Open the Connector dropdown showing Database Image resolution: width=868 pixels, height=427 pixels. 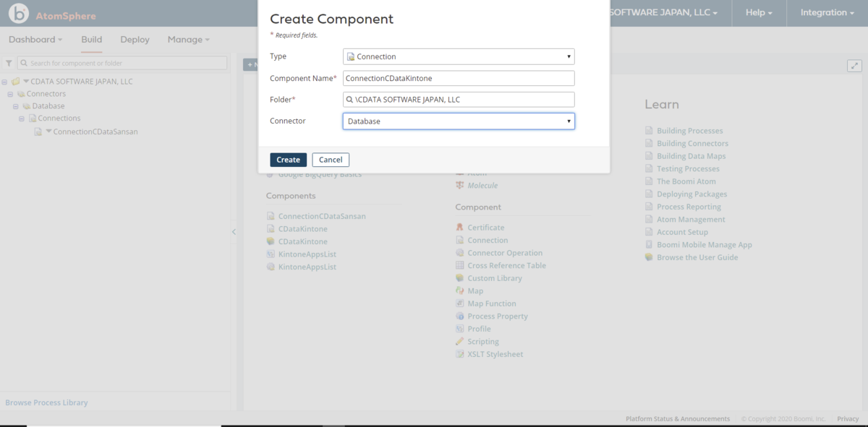point(459,121)
